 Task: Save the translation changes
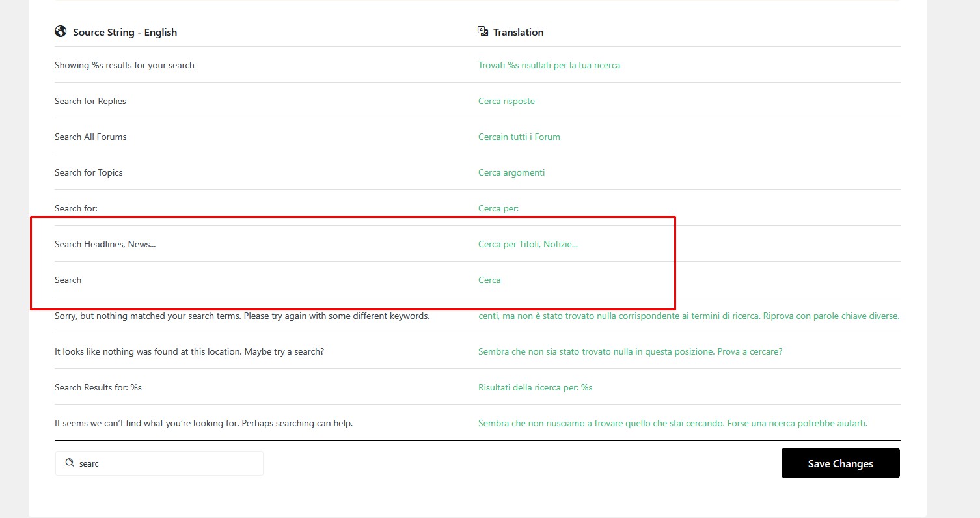point(840,463)
